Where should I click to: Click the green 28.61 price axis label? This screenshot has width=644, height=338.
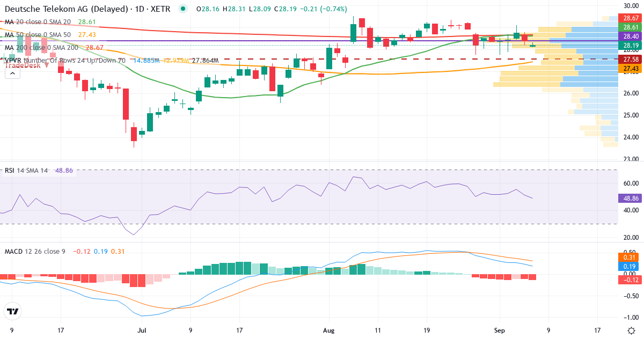631,27
